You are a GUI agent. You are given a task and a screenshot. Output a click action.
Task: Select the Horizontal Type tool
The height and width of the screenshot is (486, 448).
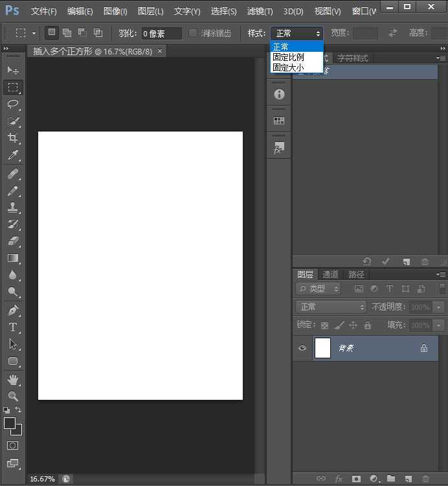[x=13, y=327]
